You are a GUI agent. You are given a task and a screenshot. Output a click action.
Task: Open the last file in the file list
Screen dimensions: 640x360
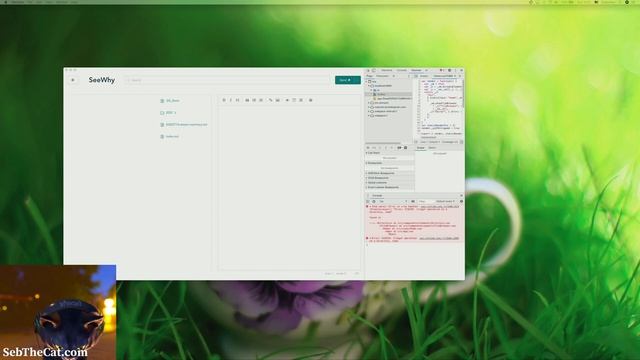point(170,136)
